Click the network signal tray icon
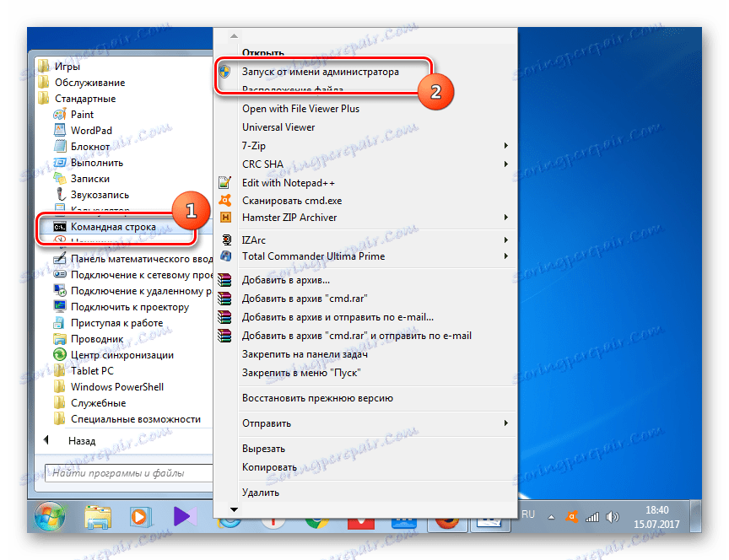The height and width of the screenshot is (560, 729). tap(591, 517)
